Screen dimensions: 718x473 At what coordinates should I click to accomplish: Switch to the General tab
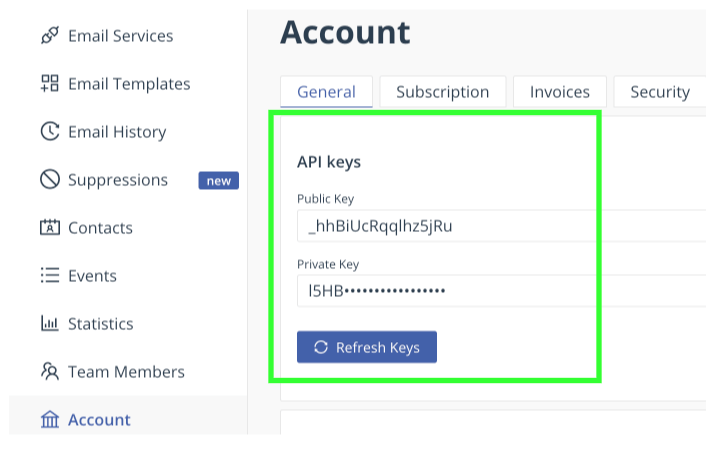pyautogui.click(x=326, y=92)
